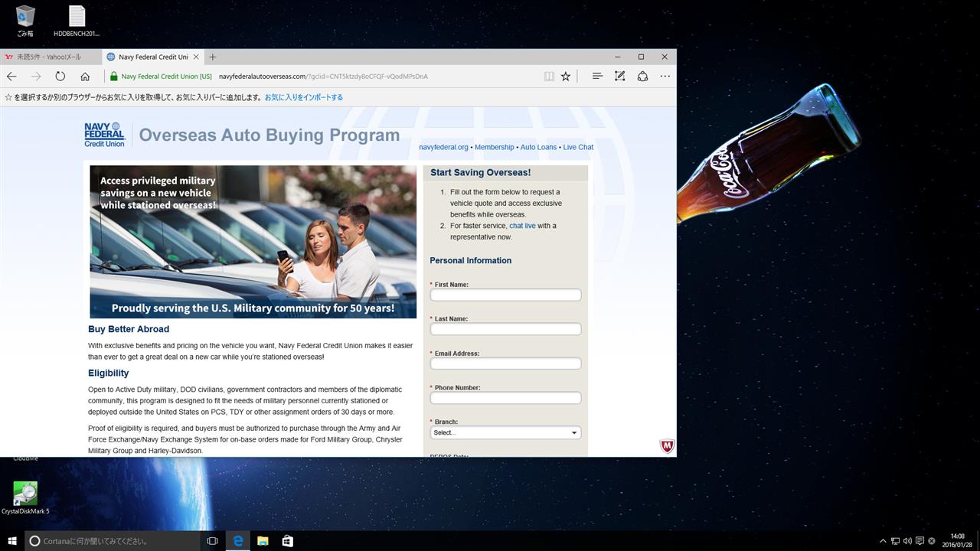Click the Email Address input field
This screenshot has height=551, width=980.
pyautogui.click(x=505, y=364)
